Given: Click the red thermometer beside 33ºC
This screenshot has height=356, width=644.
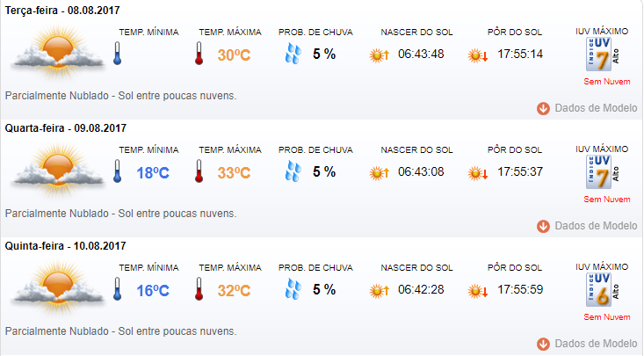Looking at the screenshot, I should 199,171.
